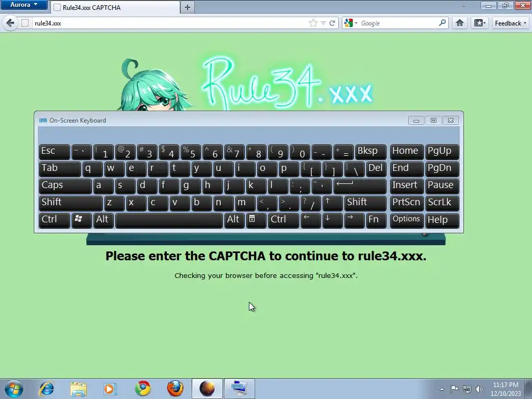
Task: Toggle the left Shift key
Action: [71, 203]
